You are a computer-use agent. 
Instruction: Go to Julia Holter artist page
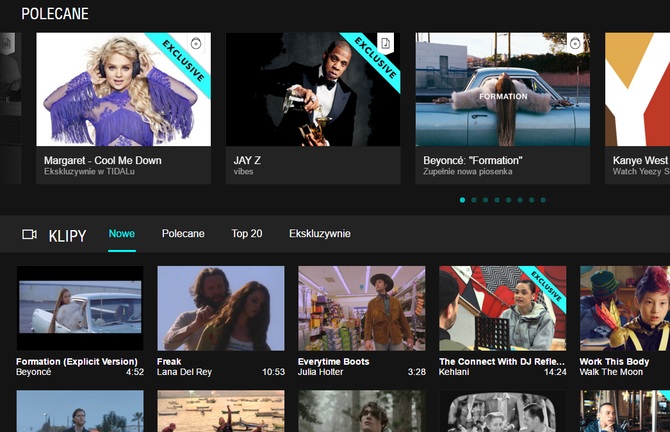[x=322, y=372]
